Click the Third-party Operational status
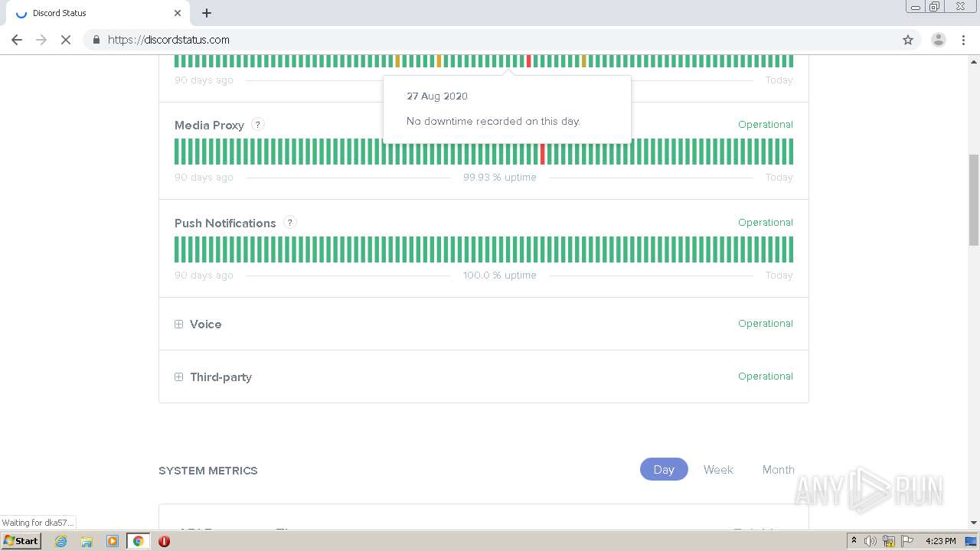980x551 pixels. 766,377
